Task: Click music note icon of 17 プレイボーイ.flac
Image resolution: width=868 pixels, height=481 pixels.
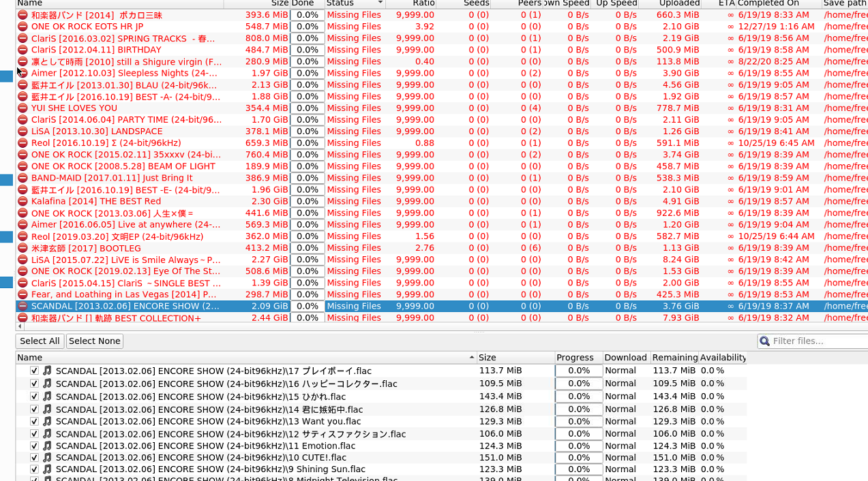Action: tap(47, 371)
